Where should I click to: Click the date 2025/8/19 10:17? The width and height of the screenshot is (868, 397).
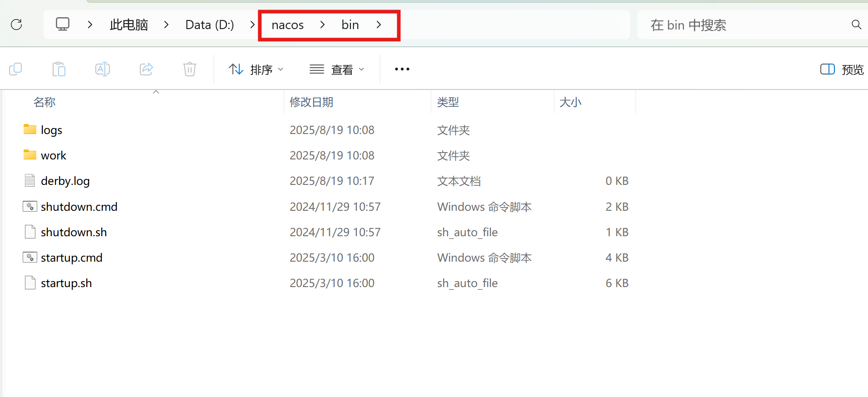[332, 181]
